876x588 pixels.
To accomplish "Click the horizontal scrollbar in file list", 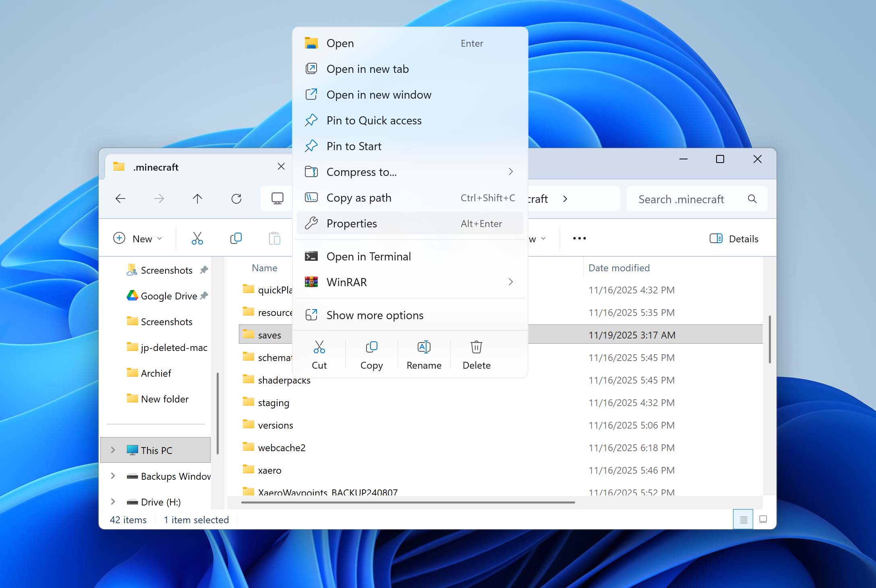I will (408, 502).
